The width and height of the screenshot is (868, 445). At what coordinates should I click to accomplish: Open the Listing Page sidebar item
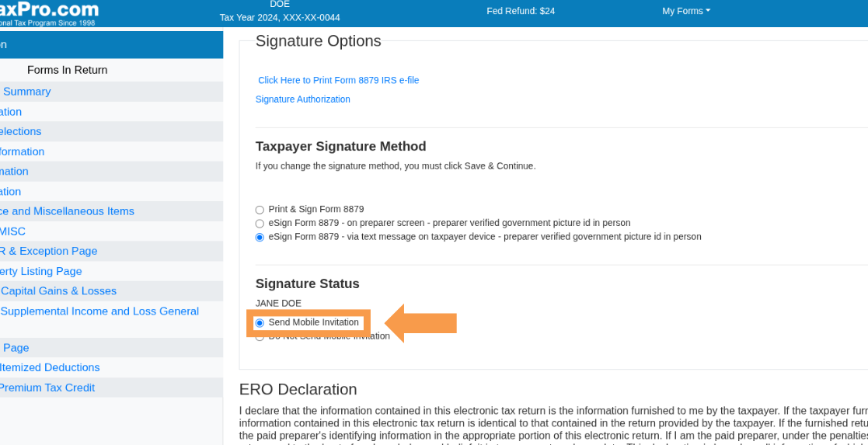coord(40,271)
